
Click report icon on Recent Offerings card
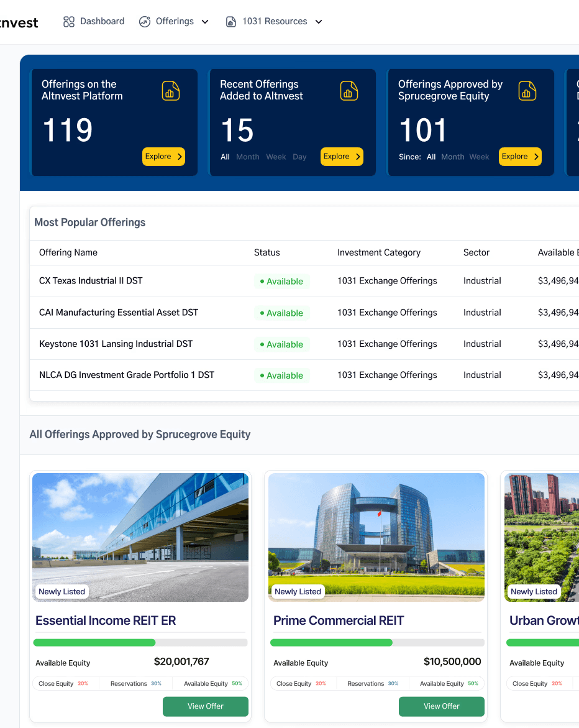click(x=349, y=91)
